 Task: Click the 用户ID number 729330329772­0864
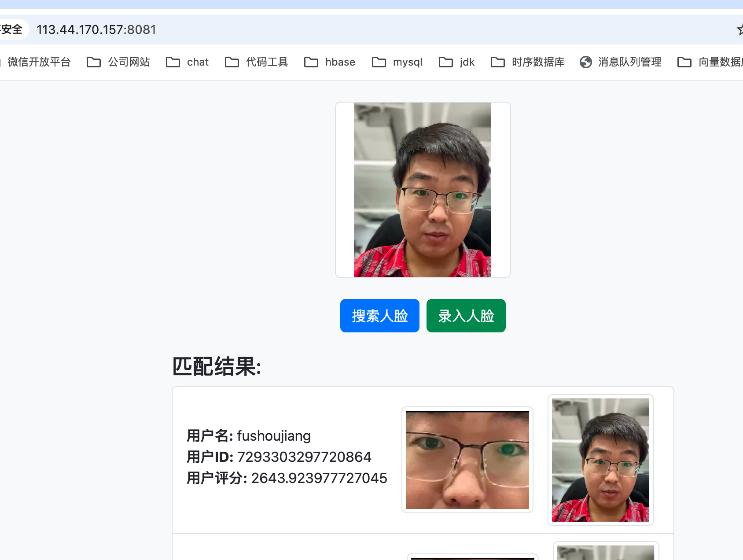(304, 457)
